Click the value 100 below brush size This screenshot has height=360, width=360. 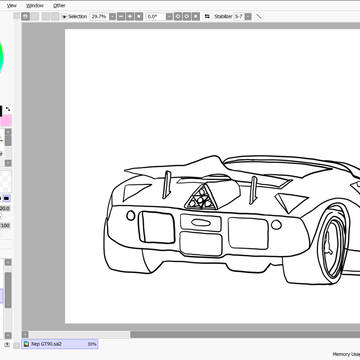tap(5, 226)
